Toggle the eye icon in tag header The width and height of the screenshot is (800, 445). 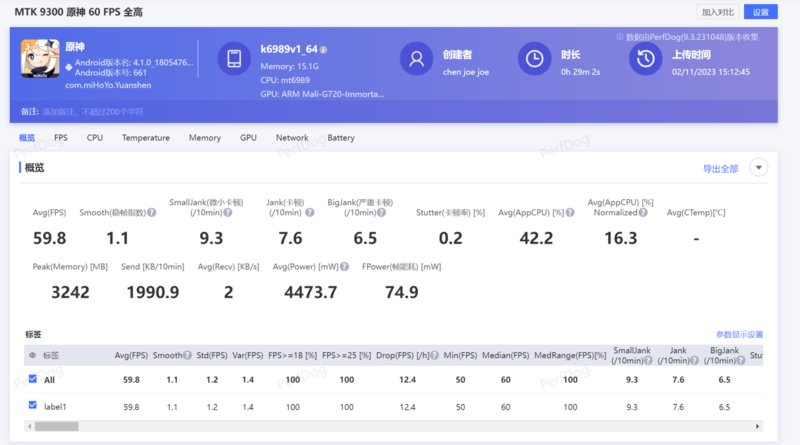[x=32, y=355]
